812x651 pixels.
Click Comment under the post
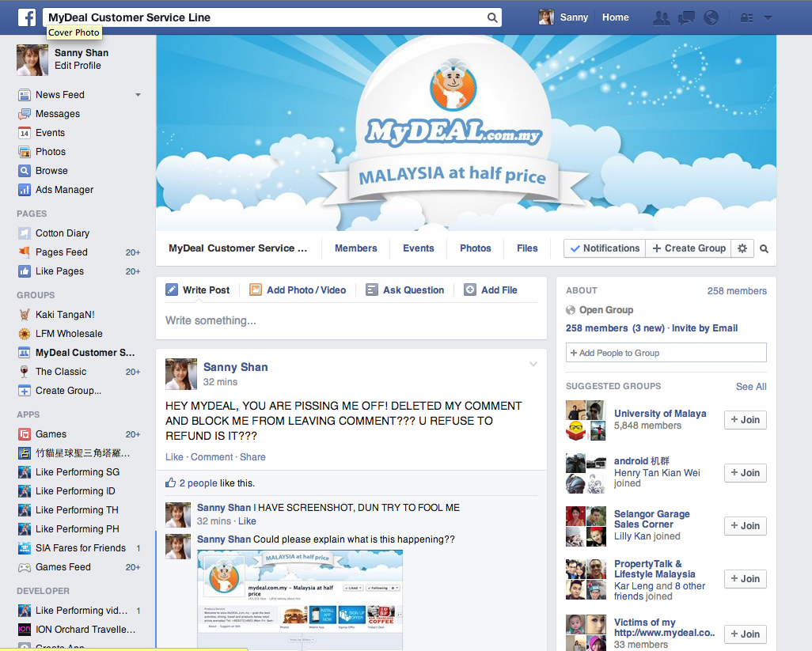pyautogui.click(x=212, y=457)
